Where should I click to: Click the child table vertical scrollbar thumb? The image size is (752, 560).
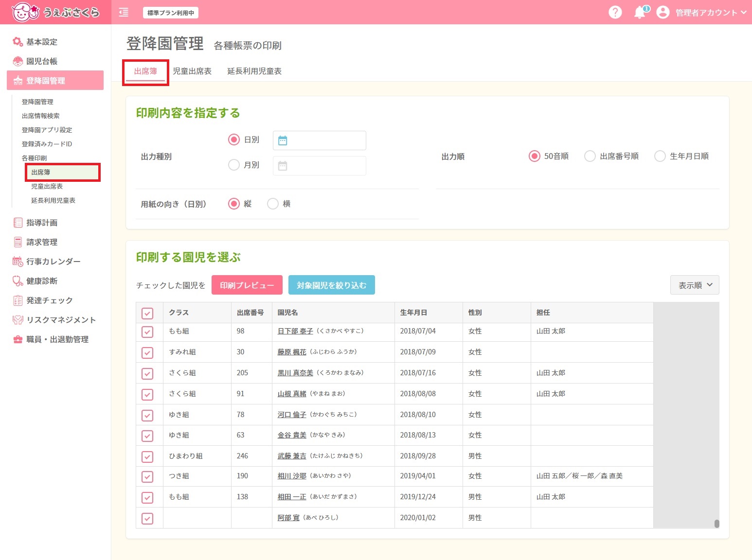[x=716, y=524]
